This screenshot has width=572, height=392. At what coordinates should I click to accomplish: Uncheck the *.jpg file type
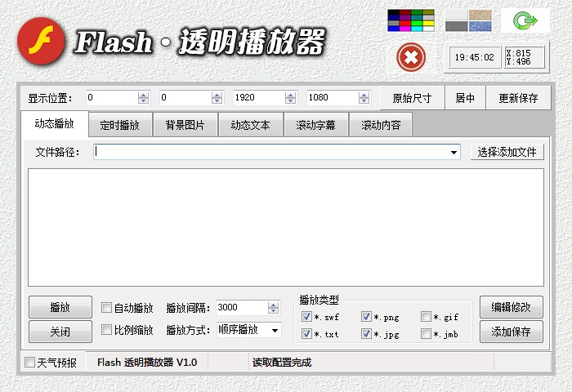(366, 333)
